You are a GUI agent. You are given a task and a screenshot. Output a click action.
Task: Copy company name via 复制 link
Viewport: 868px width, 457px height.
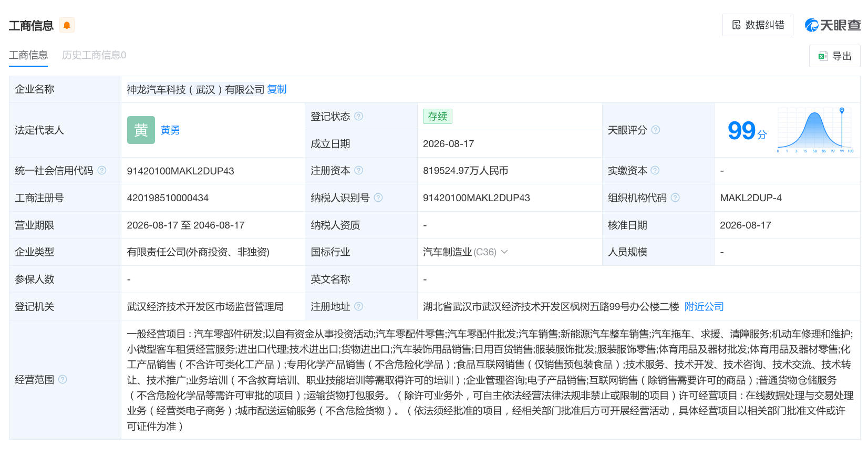277,89
